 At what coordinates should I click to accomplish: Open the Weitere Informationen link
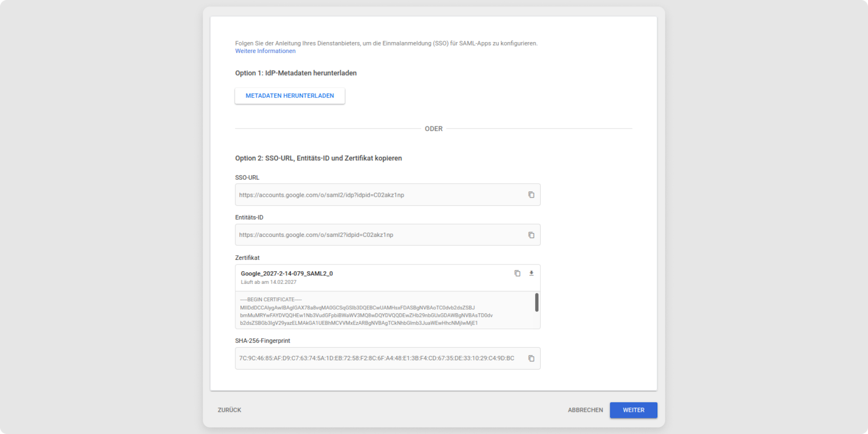pos(265,51)
